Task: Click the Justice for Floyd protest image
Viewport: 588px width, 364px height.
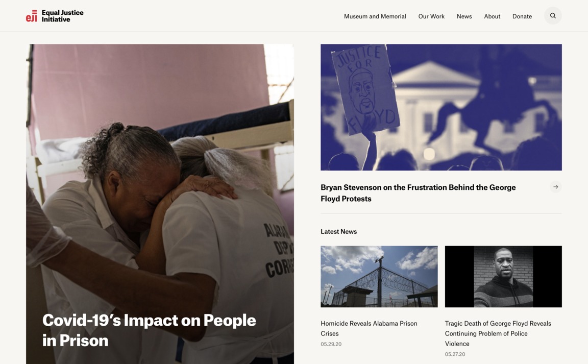Action: pyautogui.click(x=441, y=107)
